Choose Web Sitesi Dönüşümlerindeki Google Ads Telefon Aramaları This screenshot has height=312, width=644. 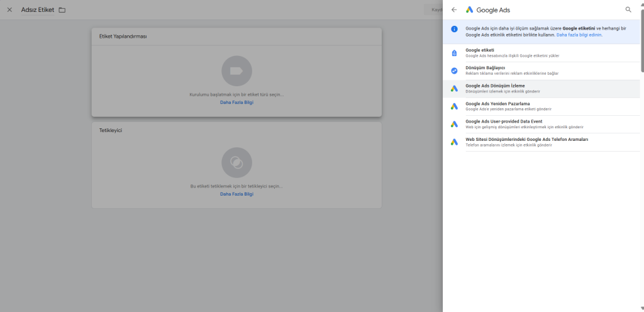(x=541, y=142)
